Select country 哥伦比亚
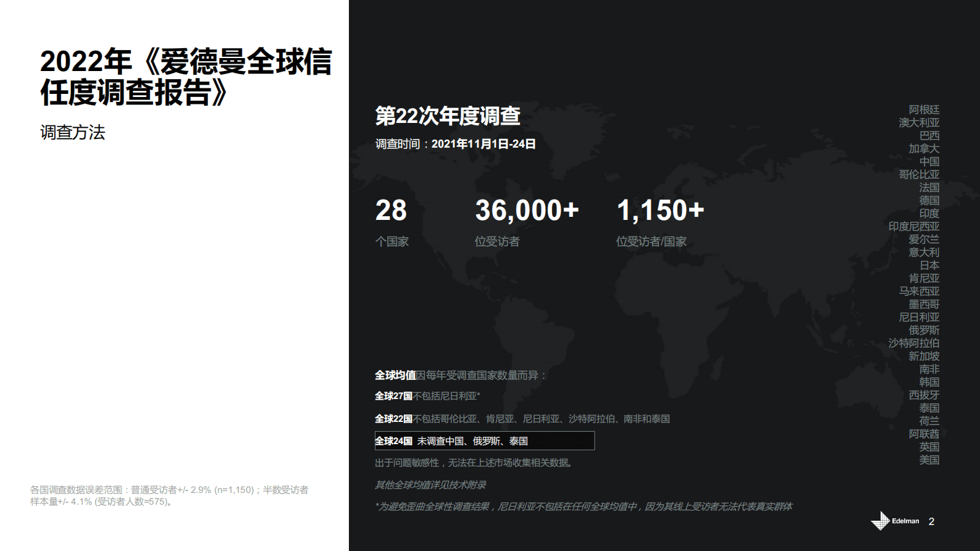980x551 pixels. (919, 175)
